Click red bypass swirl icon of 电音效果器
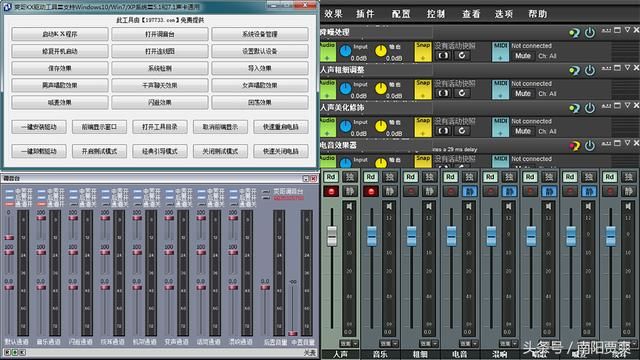Screen dimensions: 640x360 click(575, 146)
